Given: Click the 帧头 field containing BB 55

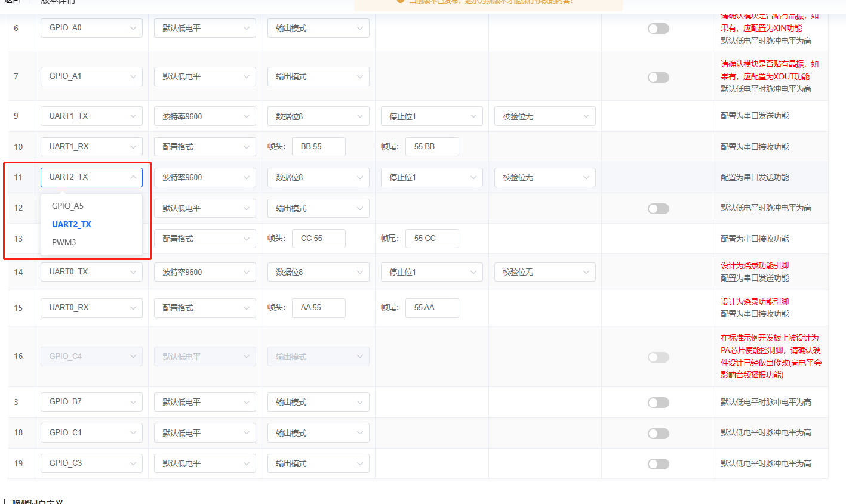Looking at the screenshot, I should point(318,147).
